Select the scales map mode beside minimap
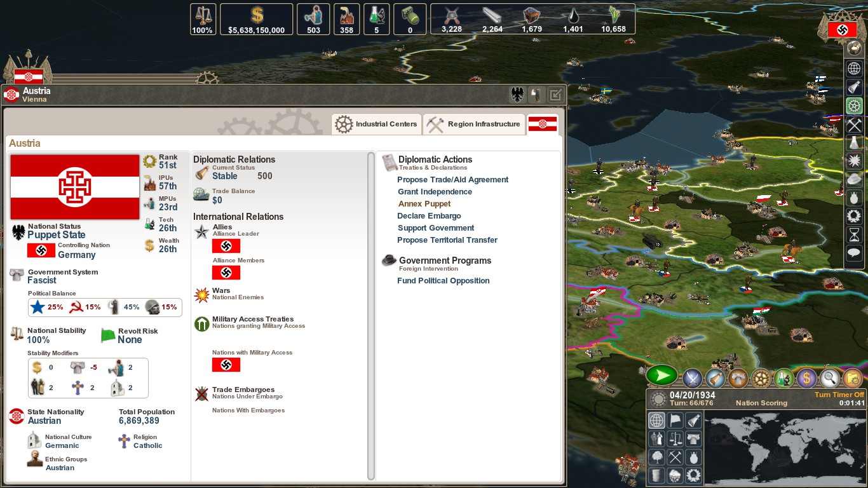The width and height of the screenshot is (868, 488). [675, 439]
